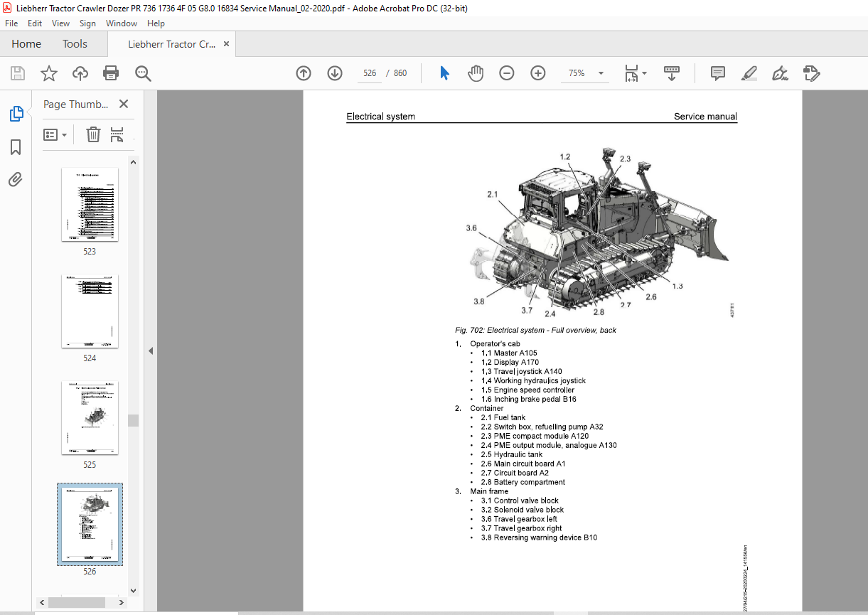Choose the Selection arrow tool
Viewport: 868px width, 615px height.
445,73
